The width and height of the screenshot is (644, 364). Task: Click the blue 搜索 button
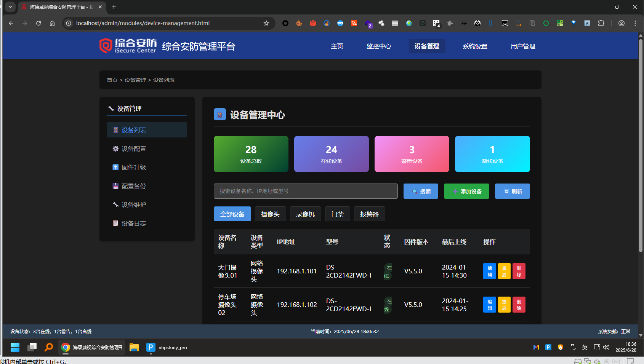pyautogui.click(x=421, y=191)
